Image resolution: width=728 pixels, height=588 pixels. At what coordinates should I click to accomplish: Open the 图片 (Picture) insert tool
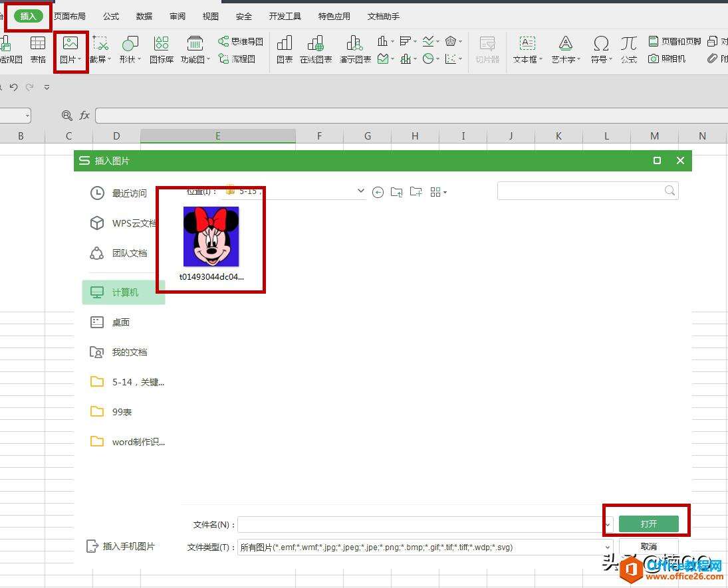pyautogui.click(x=70, y=50)
